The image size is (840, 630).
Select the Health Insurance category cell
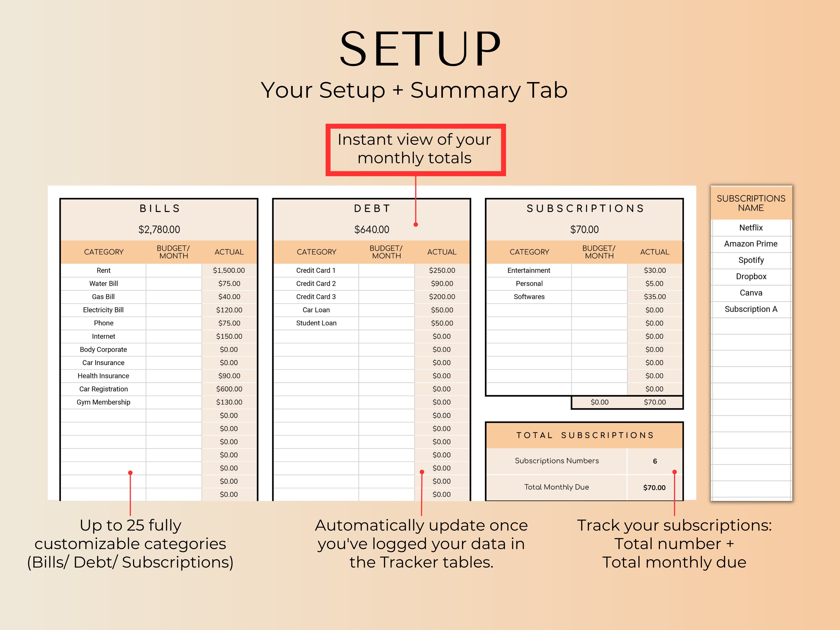pyautogui.click(x=103, y=376)
